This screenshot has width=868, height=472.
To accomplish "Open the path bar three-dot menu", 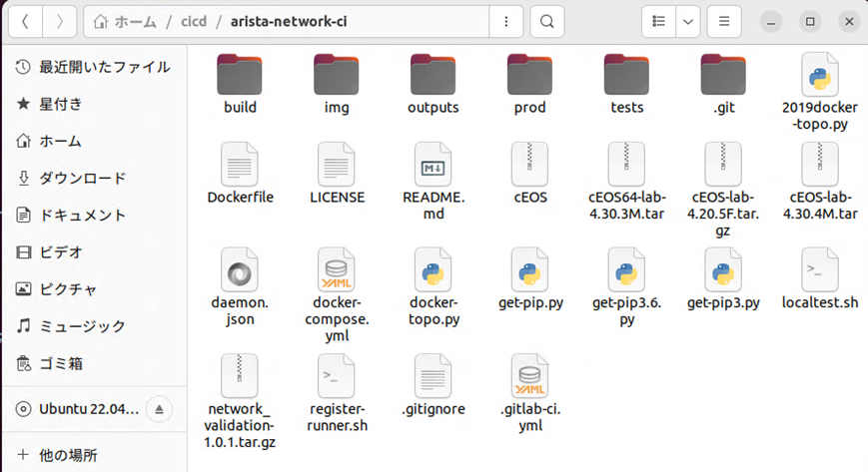I will point(508,21).
